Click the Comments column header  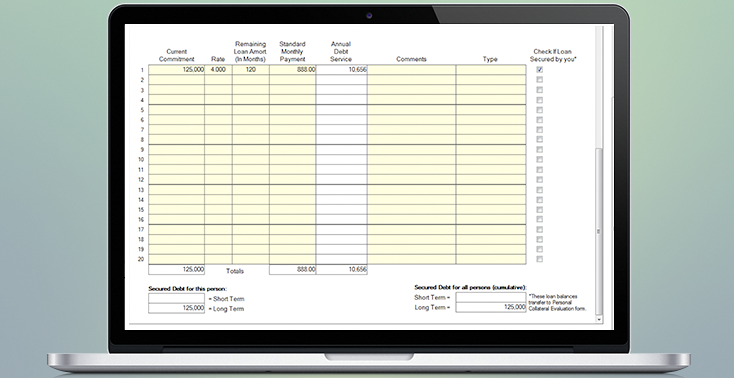tap(411, 59)
